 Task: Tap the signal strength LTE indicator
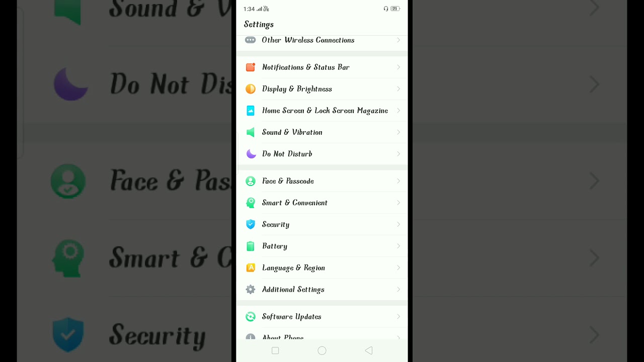(x=263, y=9)
